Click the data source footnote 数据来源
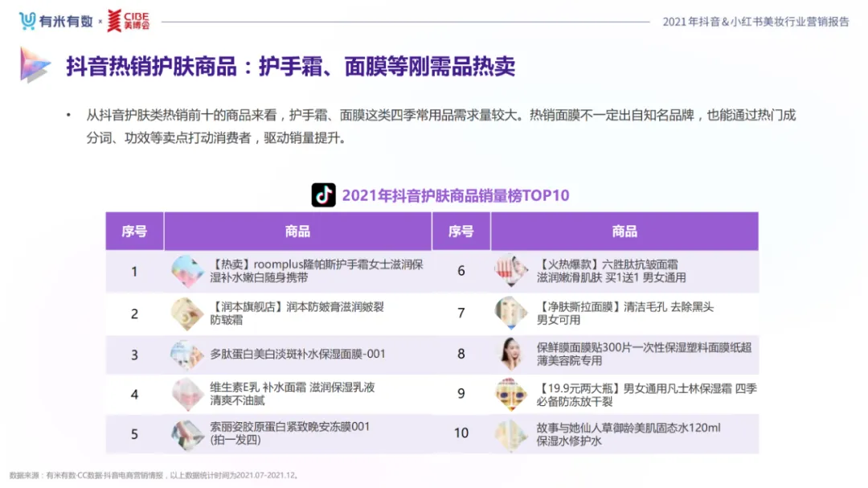 click(x=154, y=475)
